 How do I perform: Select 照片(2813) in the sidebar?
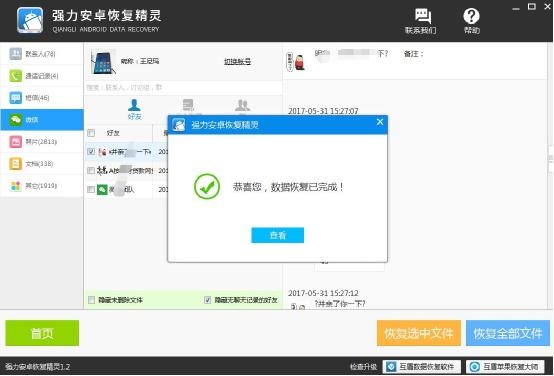tap(42, 142)
